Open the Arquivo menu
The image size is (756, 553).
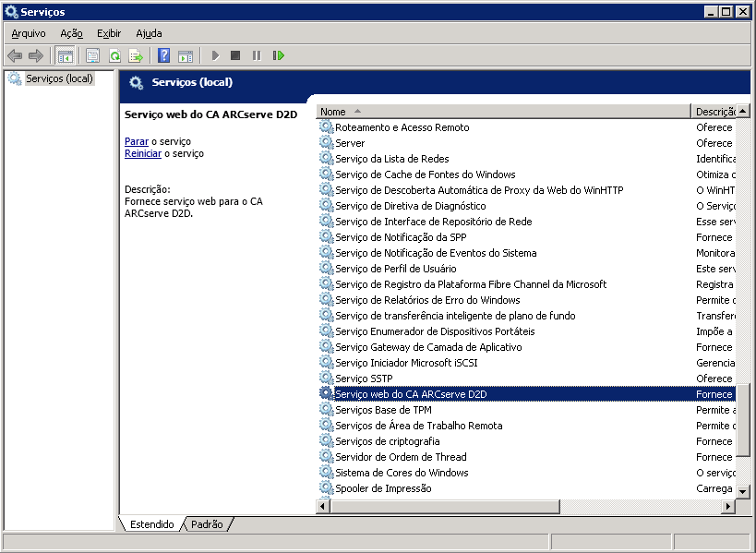click(29, 33)
